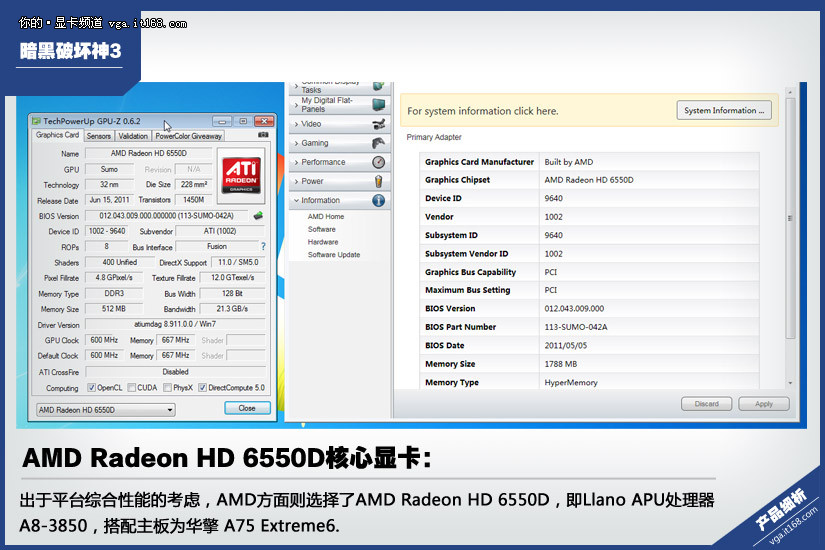The image size is (825, 550).
Task: Click the Bandwidth 21.3 GB/s field
Action: (x=232, y=309)
